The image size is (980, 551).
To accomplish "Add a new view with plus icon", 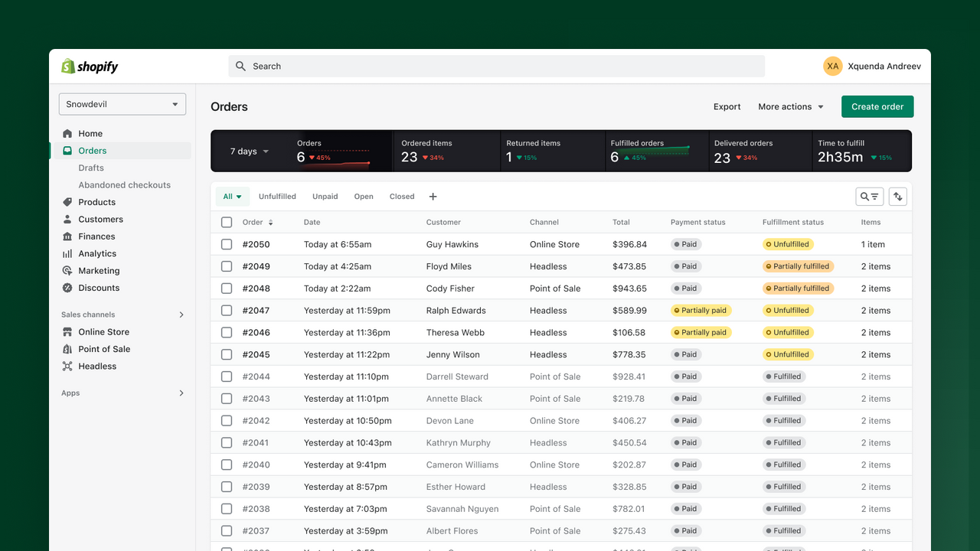I will tap(433, 197).
